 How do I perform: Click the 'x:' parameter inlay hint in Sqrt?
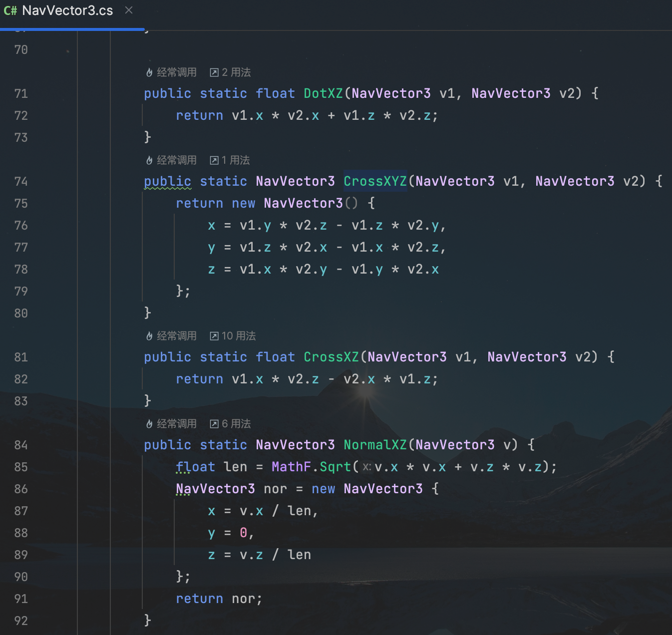point(367,467)
